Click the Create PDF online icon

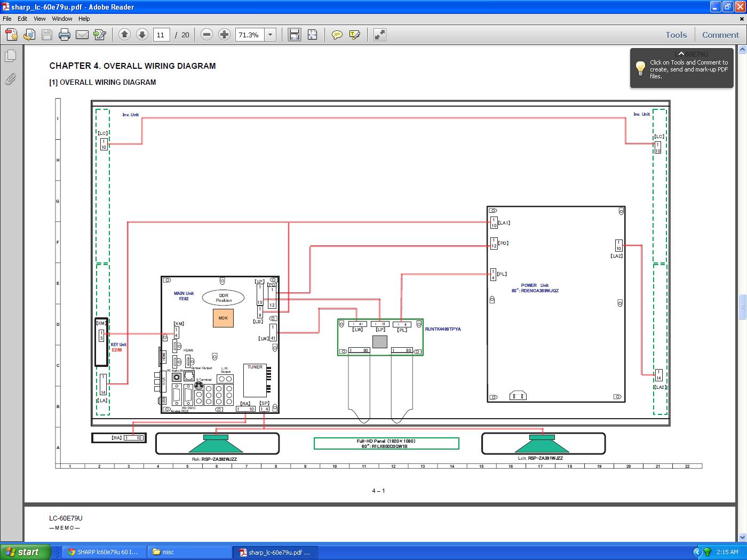pyautogui.click(x=12, y=35)
